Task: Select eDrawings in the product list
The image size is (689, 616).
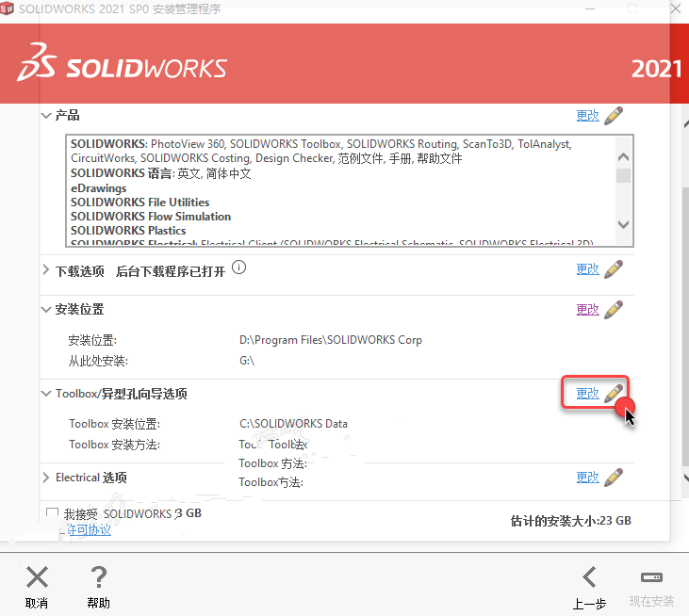Action: 98,188
